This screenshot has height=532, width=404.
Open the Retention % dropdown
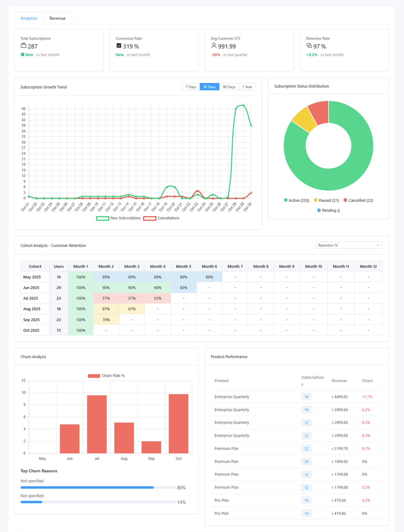click(x=349, y=245)
